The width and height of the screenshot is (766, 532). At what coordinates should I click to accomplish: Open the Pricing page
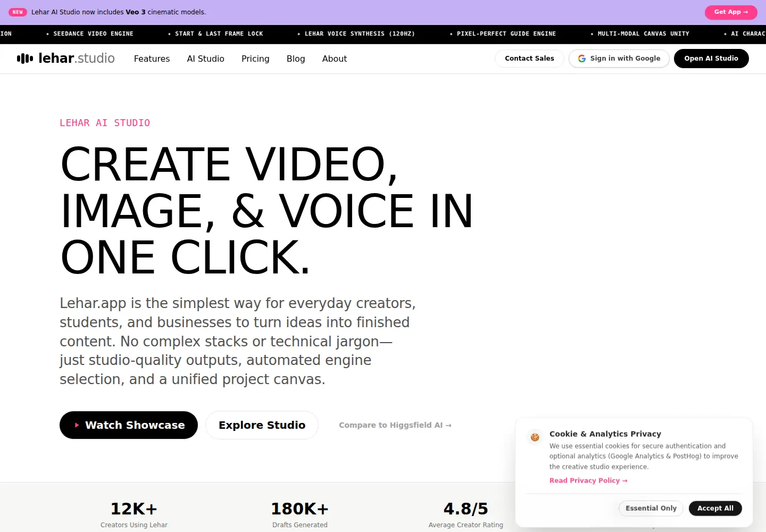coord(255,59)
